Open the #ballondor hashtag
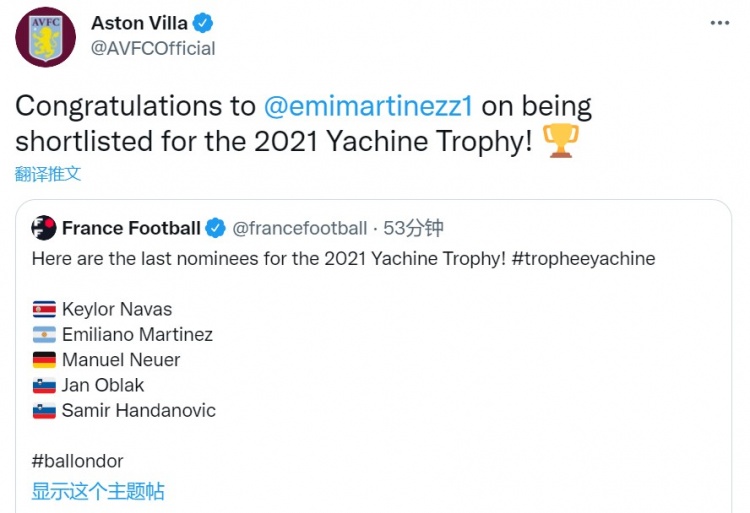 coord(77,461)
